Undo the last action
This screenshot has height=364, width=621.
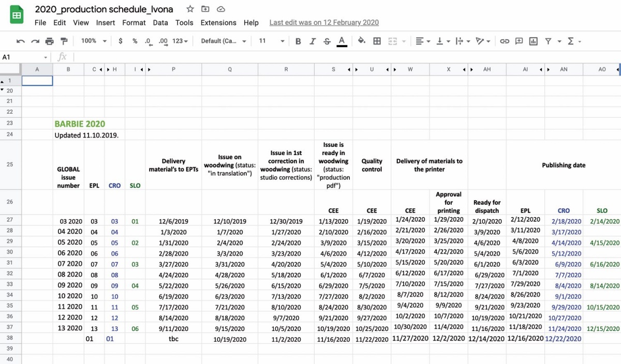click(21, 41)
